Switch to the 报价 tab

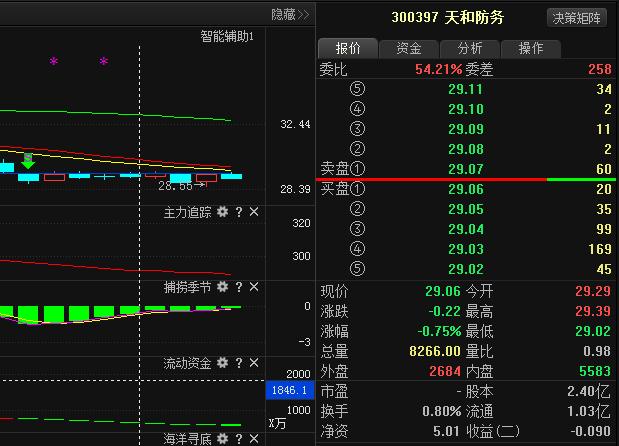(348, 49)
